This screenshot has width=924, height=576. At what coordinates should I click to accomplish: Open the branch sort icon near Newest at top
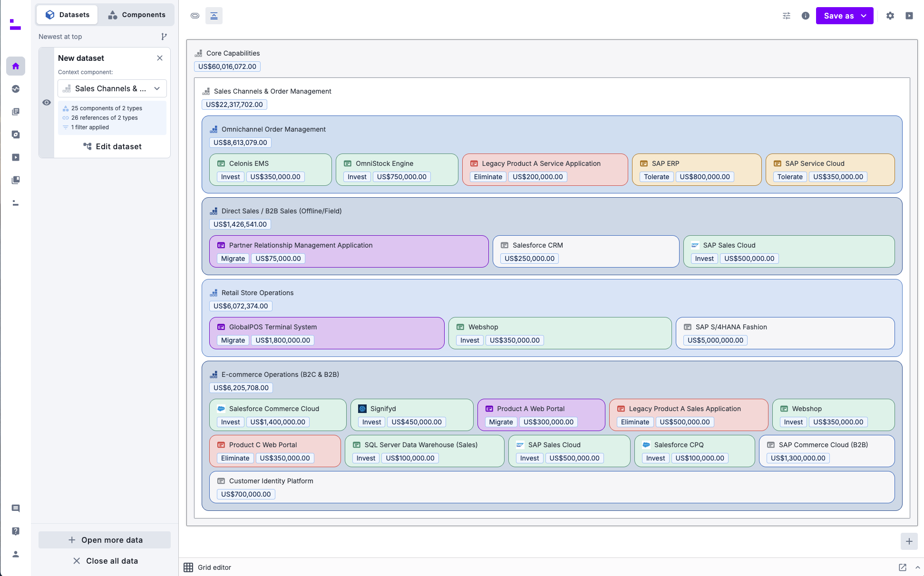[164, 37]
